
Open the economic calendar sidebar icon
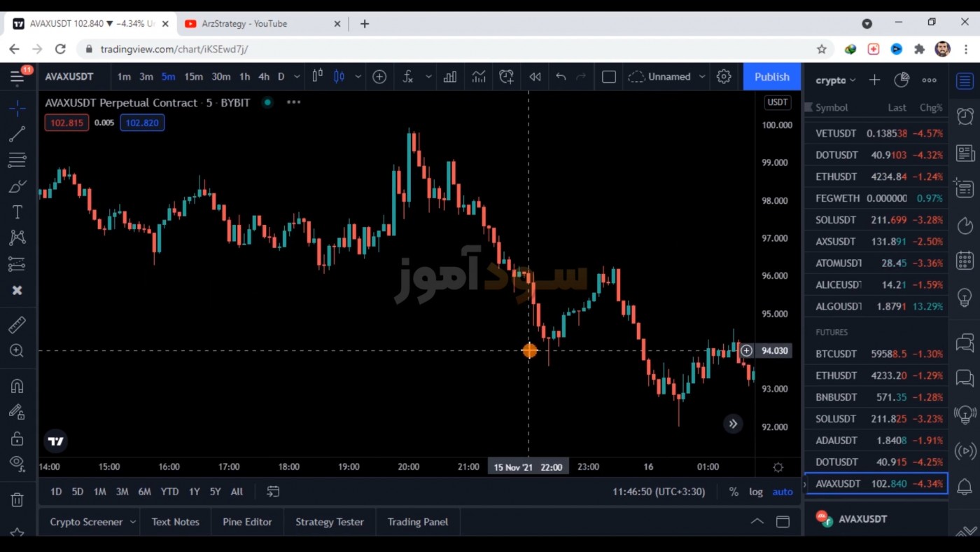[x=965, y=261]
